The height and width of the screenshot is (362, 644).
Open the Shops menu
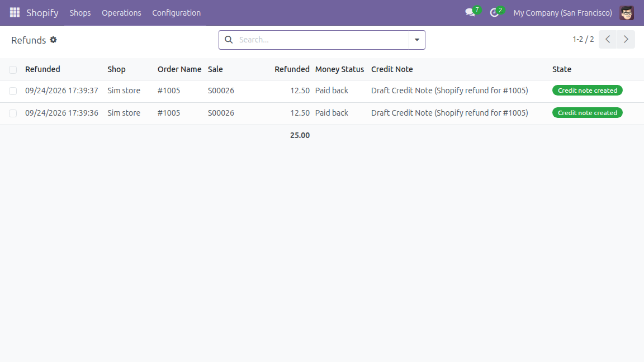[x=80, y=13]
